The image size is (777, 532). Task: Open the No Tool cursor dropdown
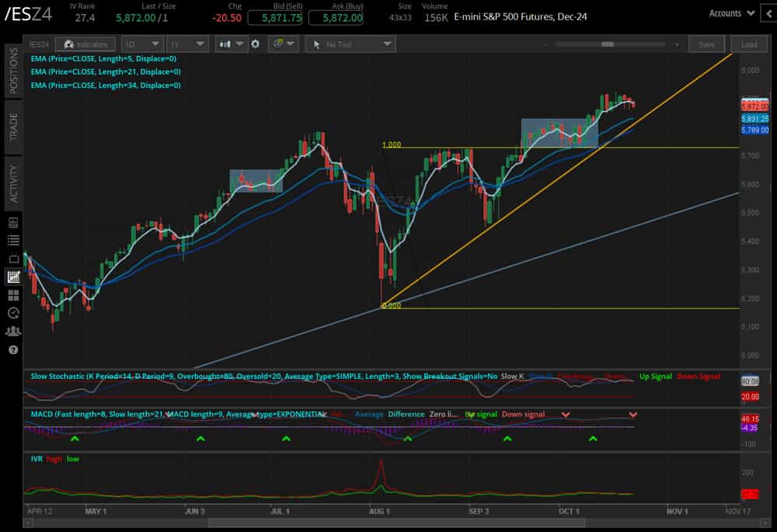(x=350, y=44)
